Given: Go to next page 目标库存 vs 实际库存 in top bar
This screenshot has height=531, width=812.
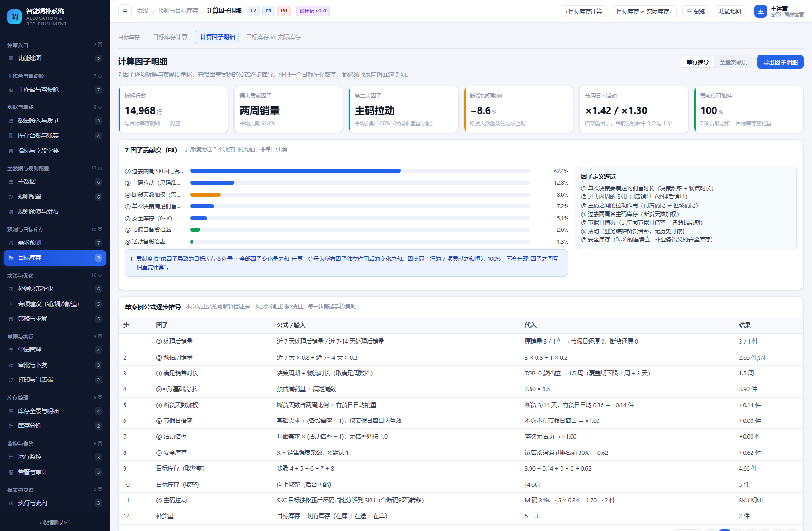Looking at the screenshot, I should tap(644, 11).
